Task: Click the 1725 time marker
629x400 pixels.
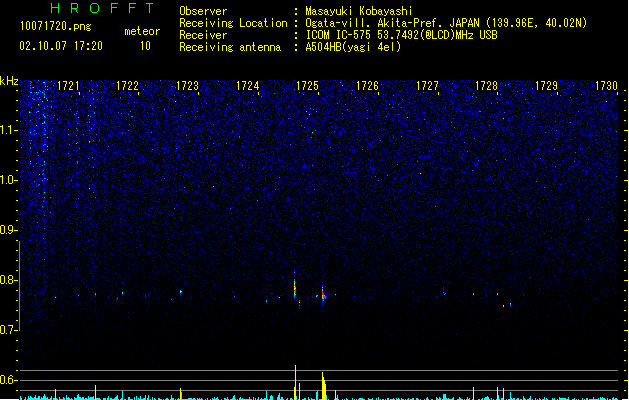Action: (x=307, y=86)
